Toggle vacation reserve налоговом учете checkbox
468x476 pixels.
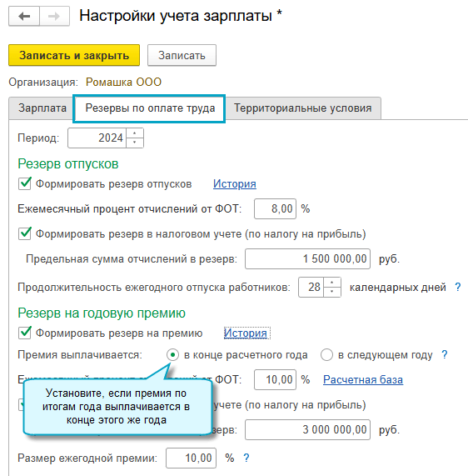click(x=25, y=233)
